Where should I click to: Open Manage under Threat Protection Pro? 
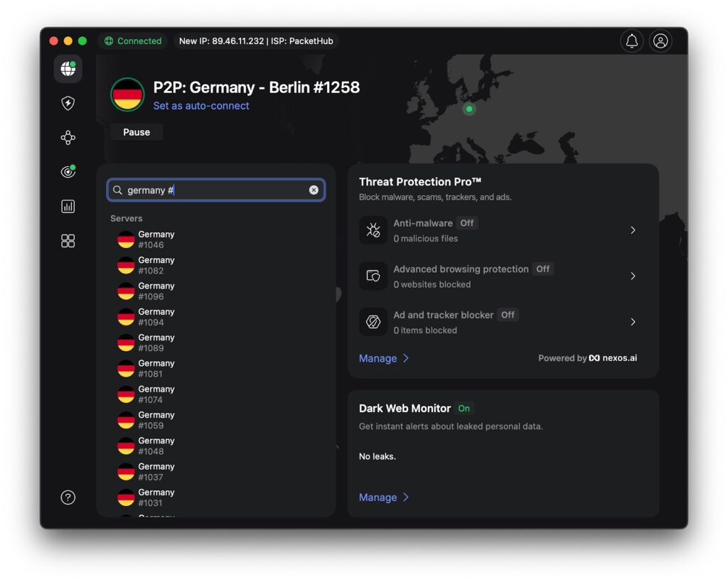383,358
